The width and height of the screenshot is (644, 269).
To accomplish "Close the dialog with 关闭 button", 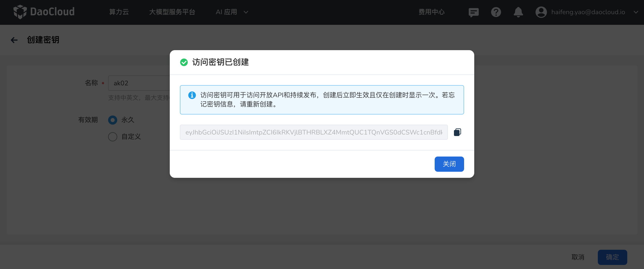I will click(449, 164).
